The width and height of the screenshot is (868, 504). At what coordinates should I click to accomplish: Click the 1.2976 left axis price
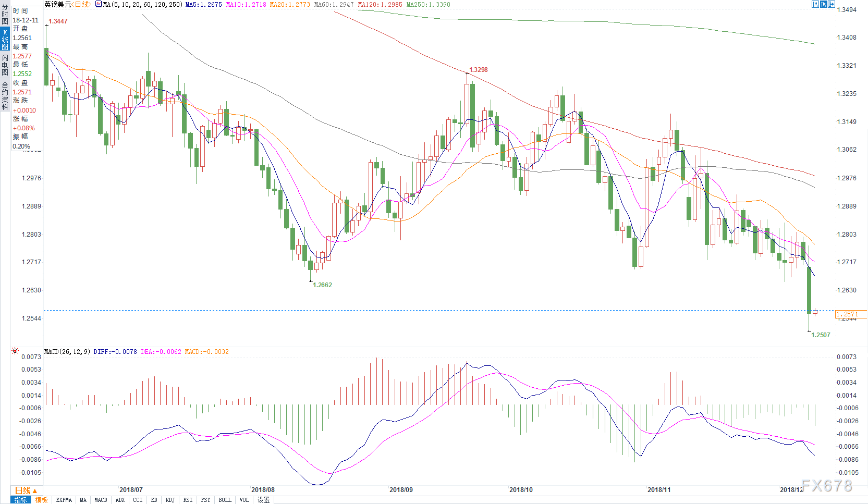(x=31, y=178)
